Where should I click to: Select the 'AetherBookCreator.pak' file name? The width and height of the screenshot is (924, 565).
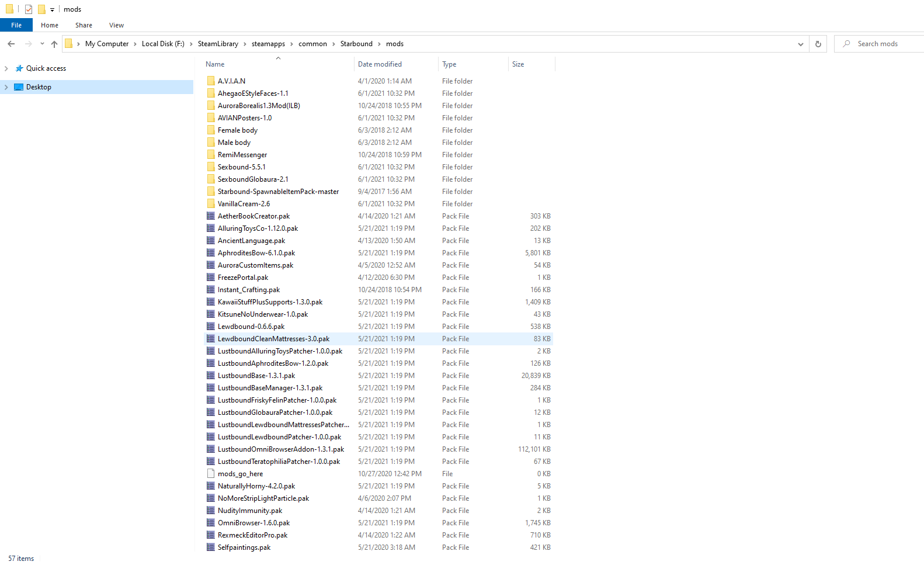(253, 216)
